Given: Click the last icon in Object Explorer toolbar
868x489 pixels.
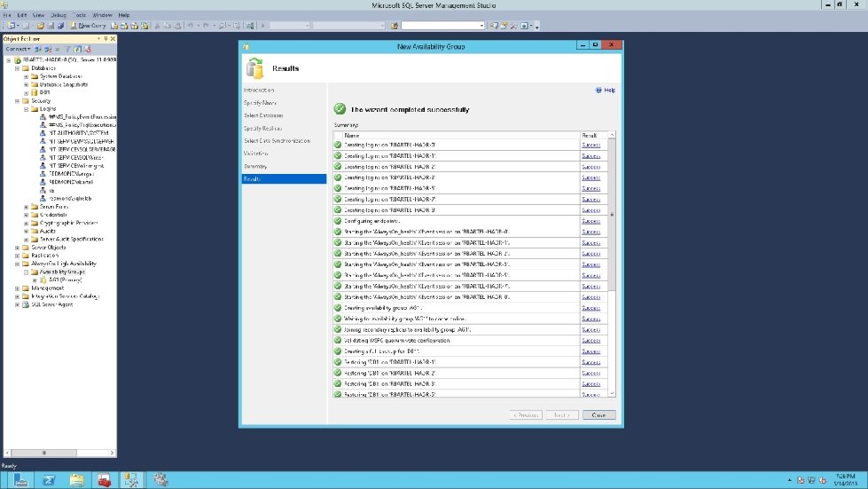Looking at the screenshot, I should click(88, 50).
